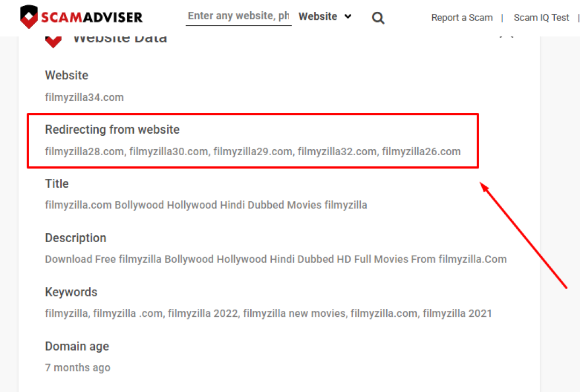Click the ScamAdviser shield logo

pyautogui.click(x=29, y=17)
